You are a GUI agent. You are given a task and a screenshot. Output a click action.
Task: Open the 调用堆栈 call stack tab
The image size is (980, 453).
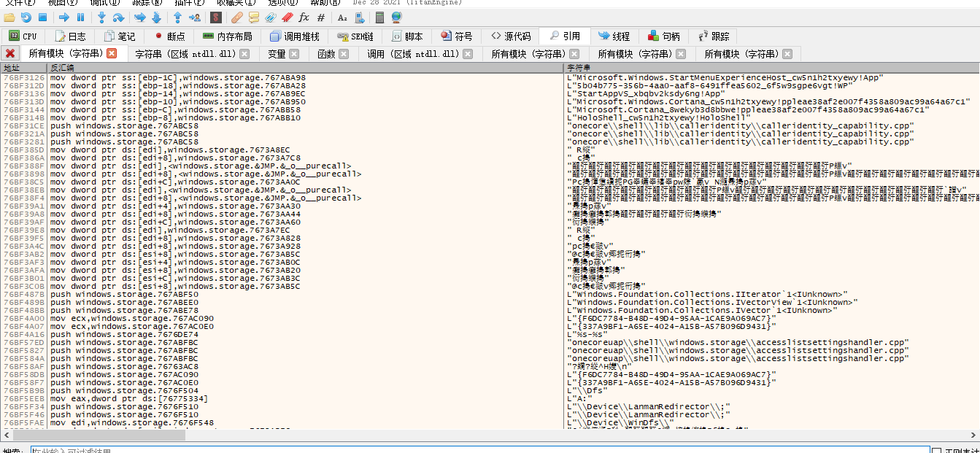click(294, 36)
